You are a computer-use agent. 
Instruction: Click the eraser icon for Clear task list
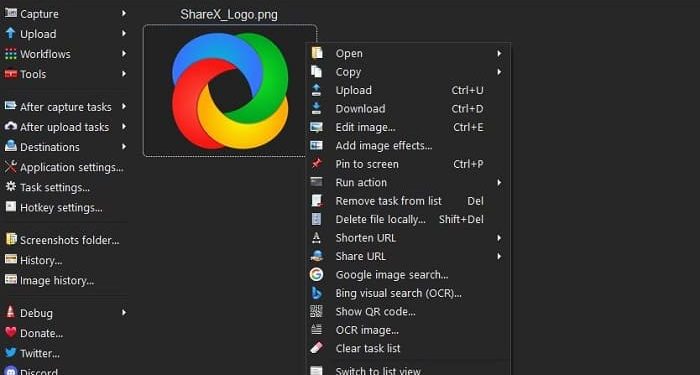tap(317, 348)
